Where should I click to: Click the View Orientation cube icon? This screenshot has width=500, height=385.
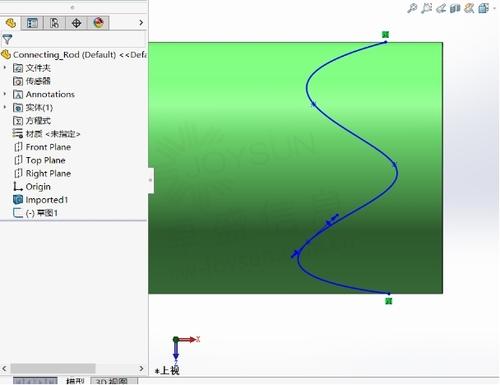[x=483, y=8]
